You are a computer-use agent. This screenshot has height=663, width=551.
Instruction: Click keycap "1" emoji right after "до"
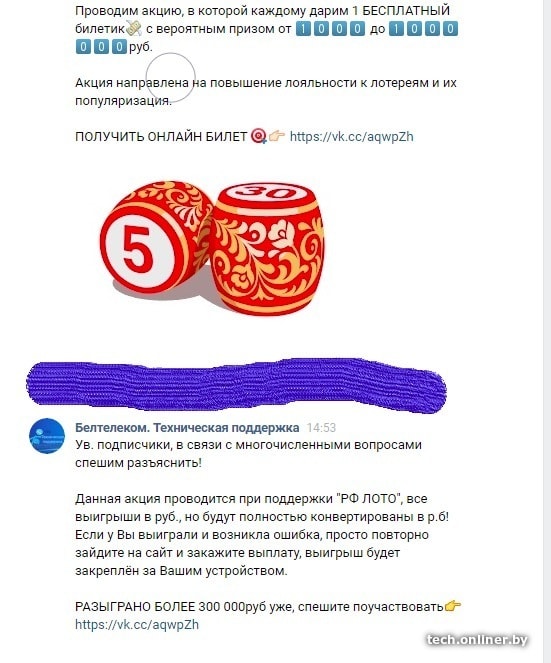(396, 29)
